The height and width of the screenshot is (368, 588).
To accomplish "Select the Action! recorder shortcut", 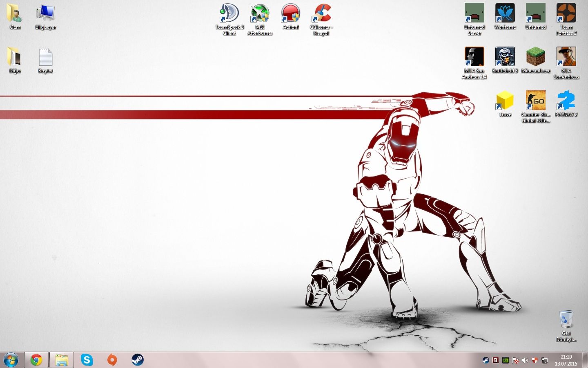I will 291,16.
